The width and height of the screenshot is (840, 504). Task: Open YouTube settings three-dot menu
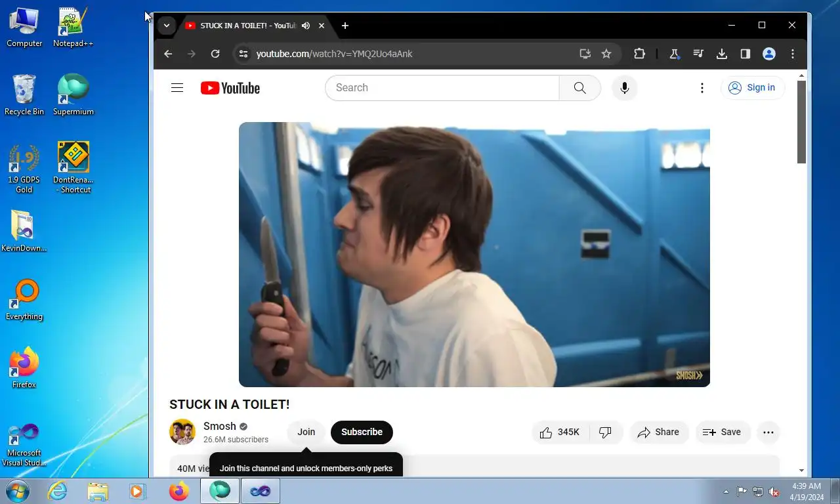click(702, 88)
